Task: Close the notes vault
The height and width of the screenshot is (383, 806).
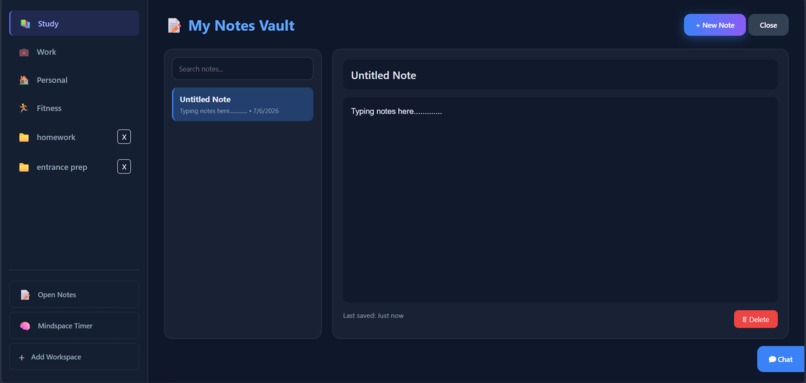Action: [768, 25]
